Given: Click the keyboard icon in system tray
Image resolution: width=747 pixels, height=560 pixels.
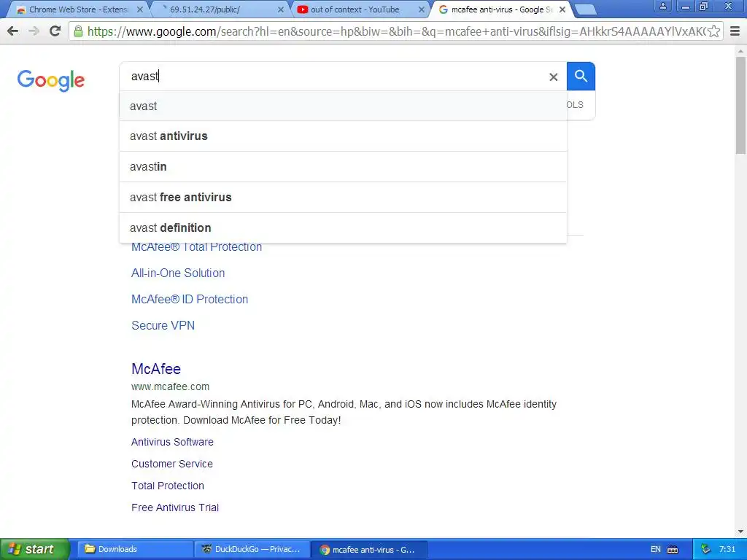Looking at the screenshot, I should coord(673,550).
